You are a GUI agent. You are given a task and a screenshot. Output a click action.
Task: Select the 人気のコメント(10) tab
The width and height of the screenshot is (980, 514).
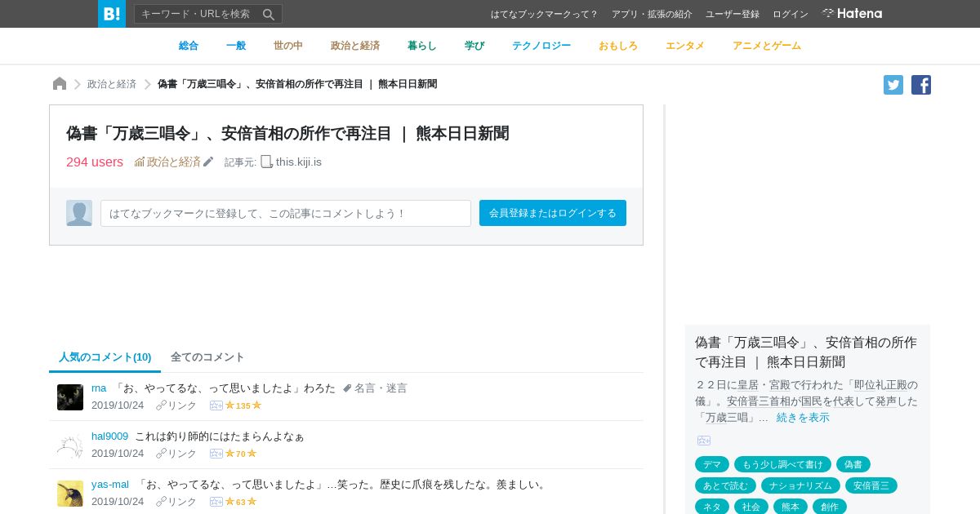coord(105,357)
